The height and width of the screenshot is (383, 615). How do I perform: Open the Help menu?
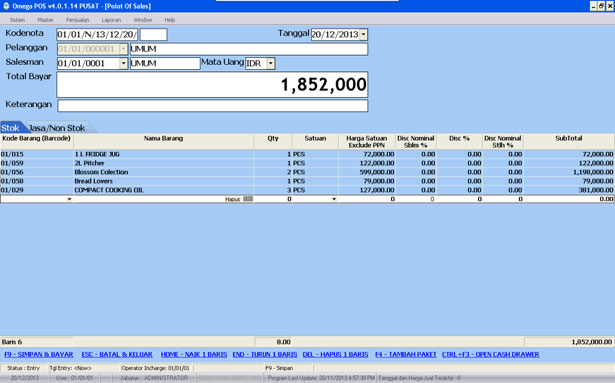click(169, 20)
